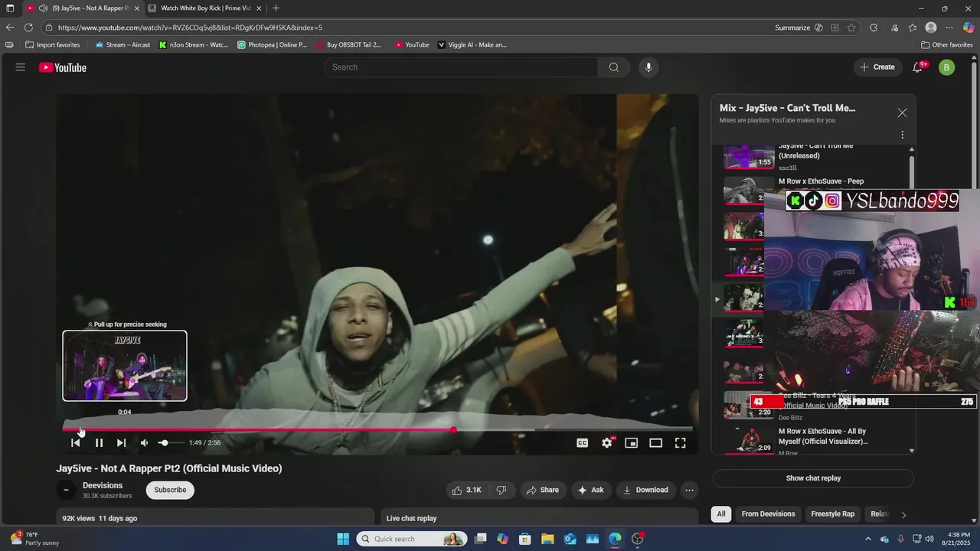980x551 pixels.
Task: Skip to the next video
Action: coord(121,443)
